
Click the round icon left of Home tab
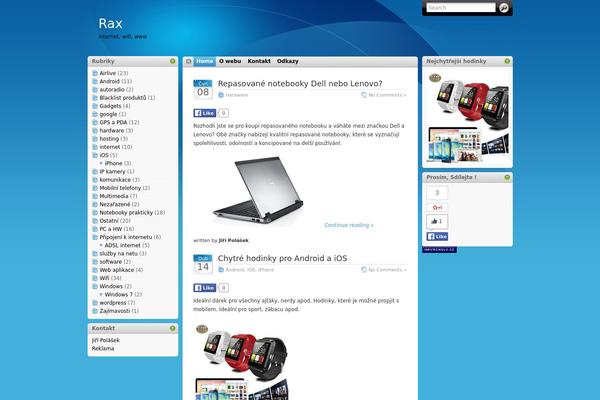click(189, 61)
